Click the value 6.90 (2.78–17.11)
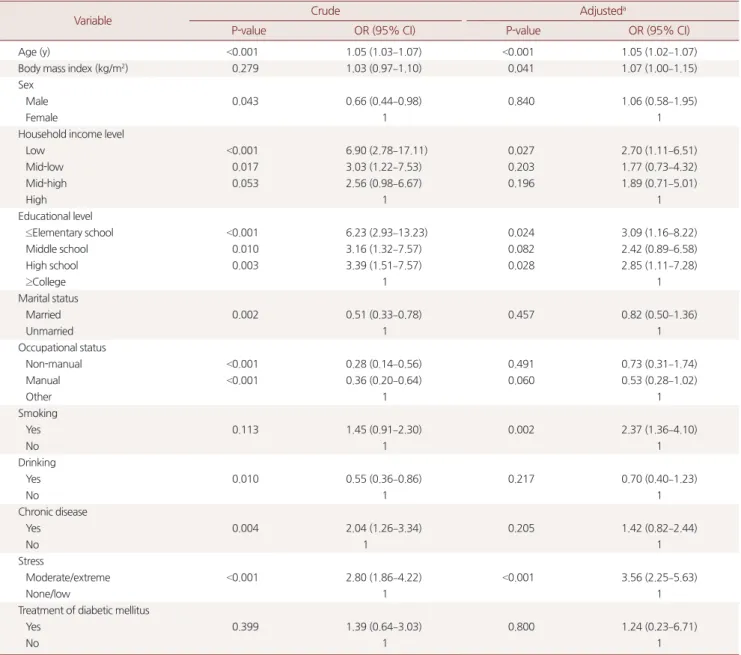Viewport: 741px width, 655px height. (386, 151)
